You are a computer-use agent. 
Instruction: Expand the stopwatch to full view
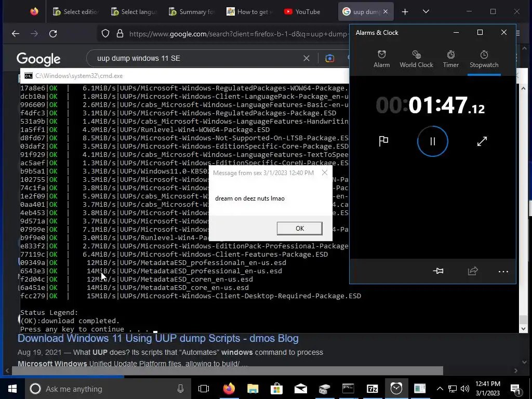[x=482, y=141]
